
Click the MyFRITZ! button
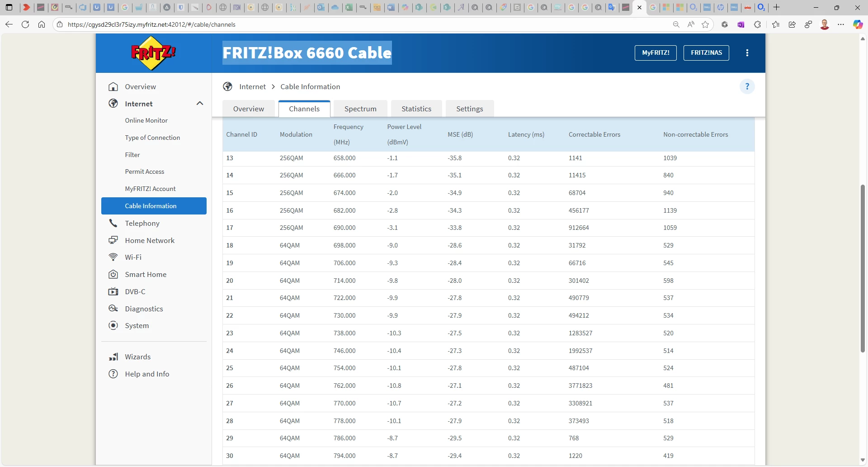(x=656, y=53)
